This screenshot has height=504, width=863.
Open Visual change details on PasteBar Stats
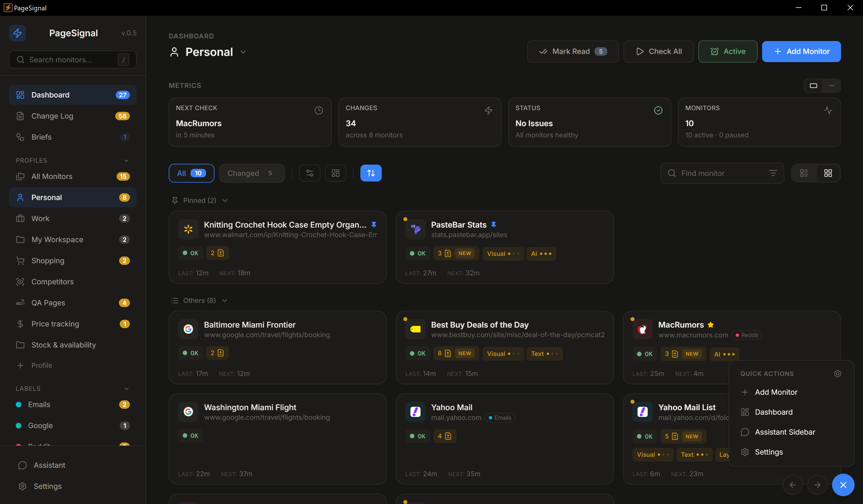(x=503, y=253)
